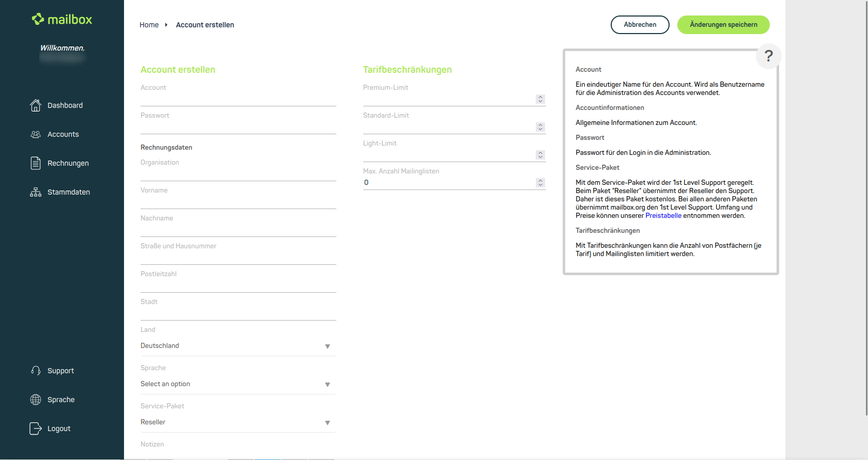Open the Preistabelle link
This screenshot has height=460, width=868.
663,216
